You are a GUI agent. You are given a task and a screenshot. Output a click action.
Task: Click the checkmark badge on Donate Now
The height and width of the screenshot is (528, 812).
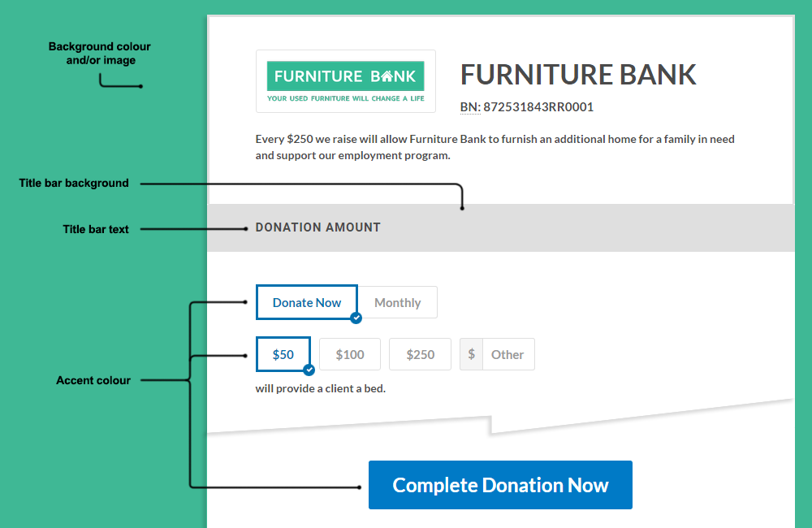coord(356,318)
